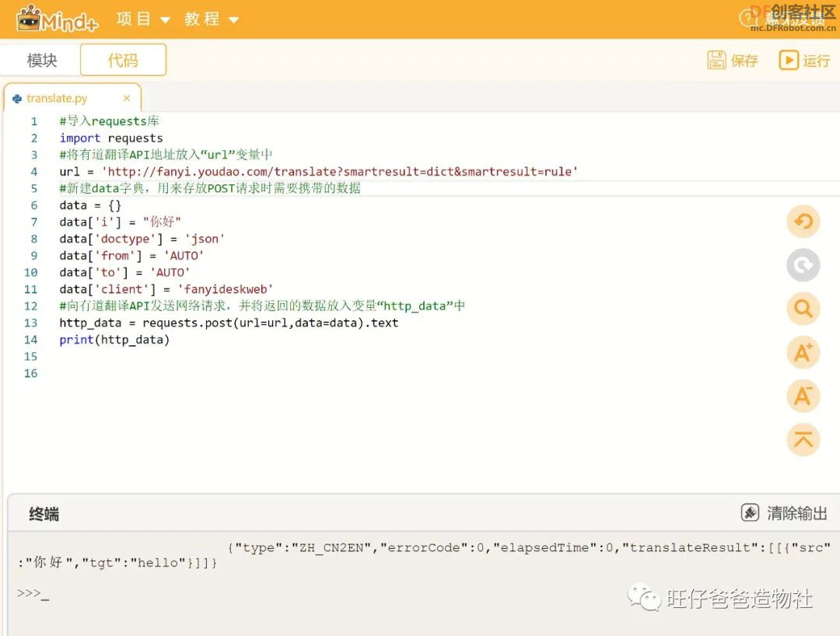Click the Mind+ robot logo
The image size is (840, 636).
(57, 19)
